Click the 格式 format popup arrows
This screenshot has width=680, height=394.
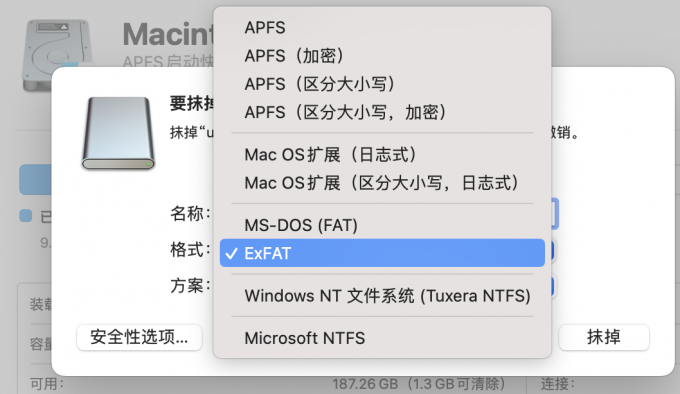pos(552,251)
